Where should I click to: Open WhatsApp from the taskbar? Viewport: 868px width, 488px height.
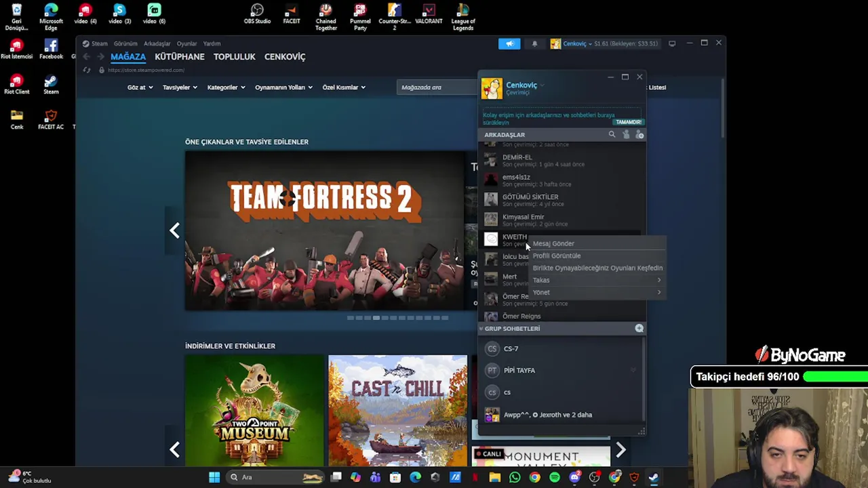point(515,477)
